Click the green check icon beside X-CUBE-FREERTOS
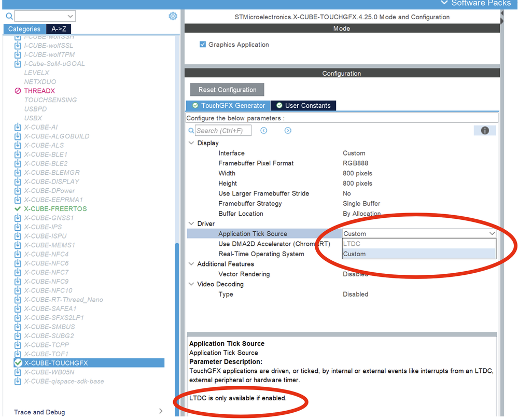The width and height of the screenshot is (518, 420). pos(18,209)
